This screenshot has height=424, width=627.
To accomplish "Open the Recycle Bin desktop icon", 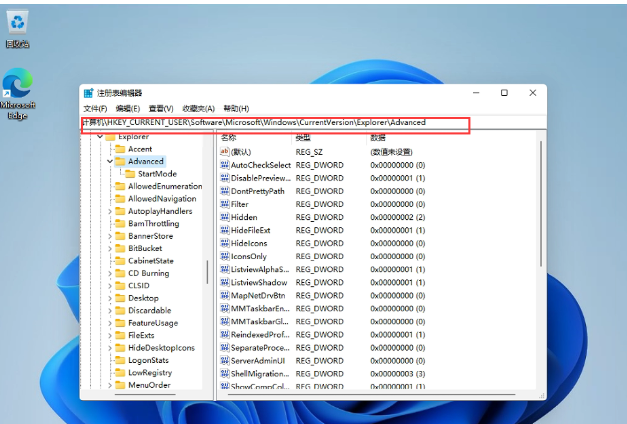I will tap(17, 24).
